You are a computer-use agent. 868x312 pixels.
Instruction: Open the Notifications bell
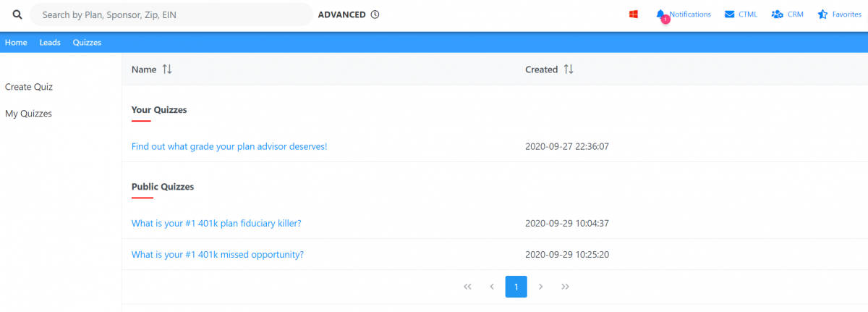[x=660, y=14]
